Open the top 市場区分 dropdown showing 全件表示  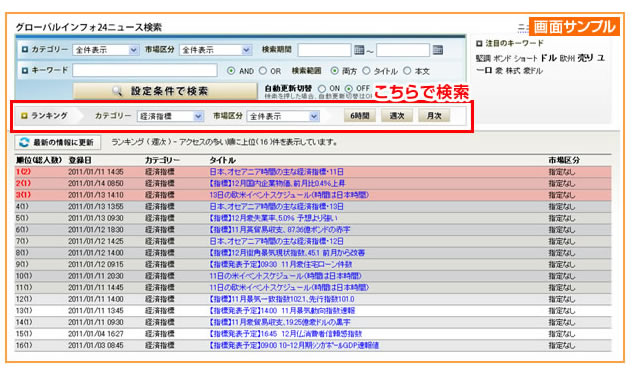pyautogui.click(x=215, y=50)
